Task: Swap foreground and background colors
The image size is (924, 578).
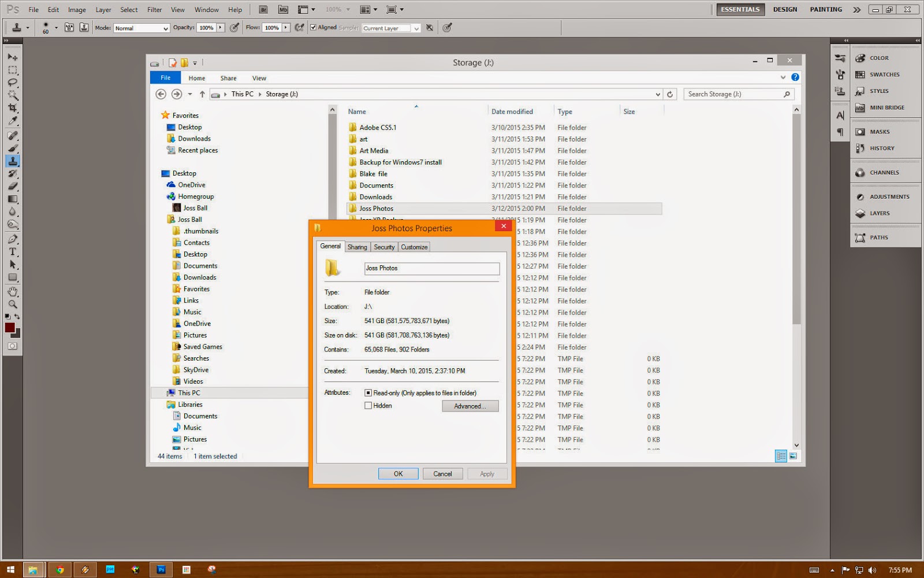Action: point(17,317)
